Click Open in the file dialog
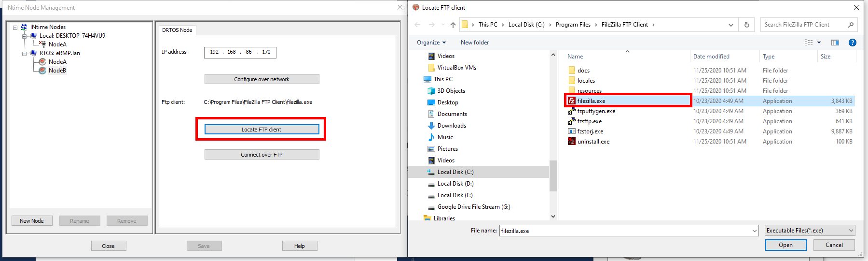Viewport: 868px width, 261px height. pos(785,245)
